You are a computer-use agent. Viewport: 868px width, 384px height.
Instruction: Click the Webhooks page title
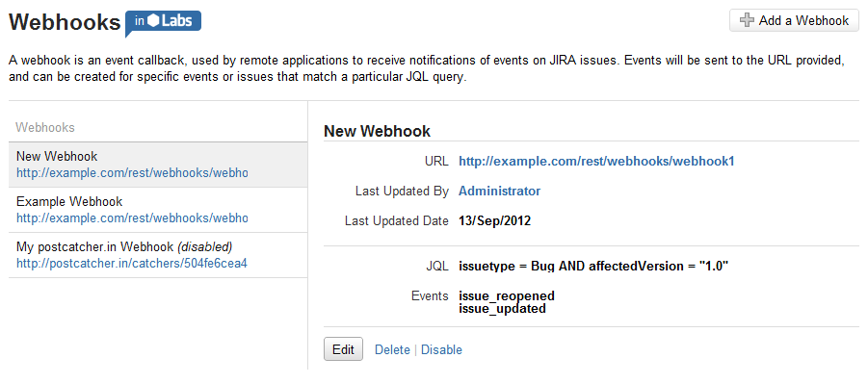[65, 23]
